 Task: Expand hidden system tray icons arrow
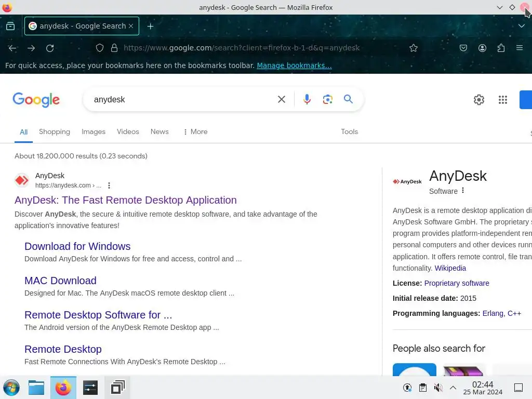453,388
